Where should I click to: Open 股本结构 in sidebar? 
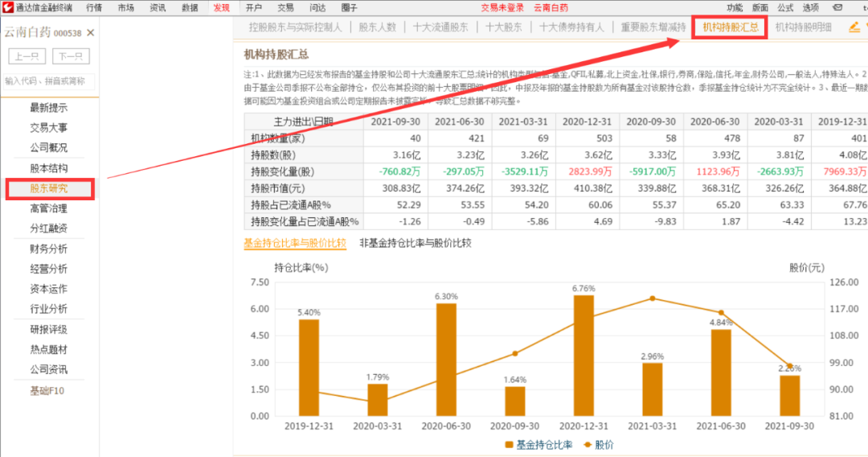point(49,168)
